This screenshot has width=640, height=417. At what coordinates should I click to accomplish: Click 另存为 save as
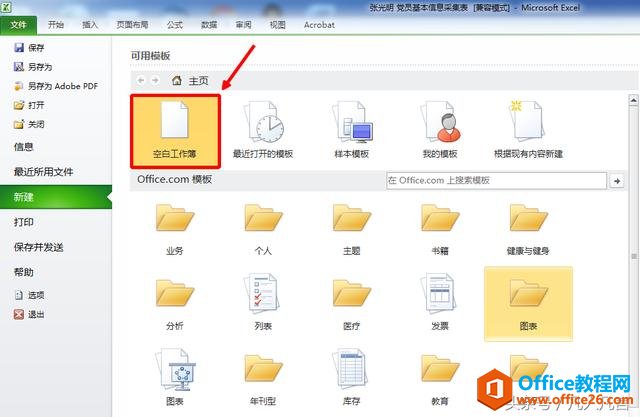[33, 67]
